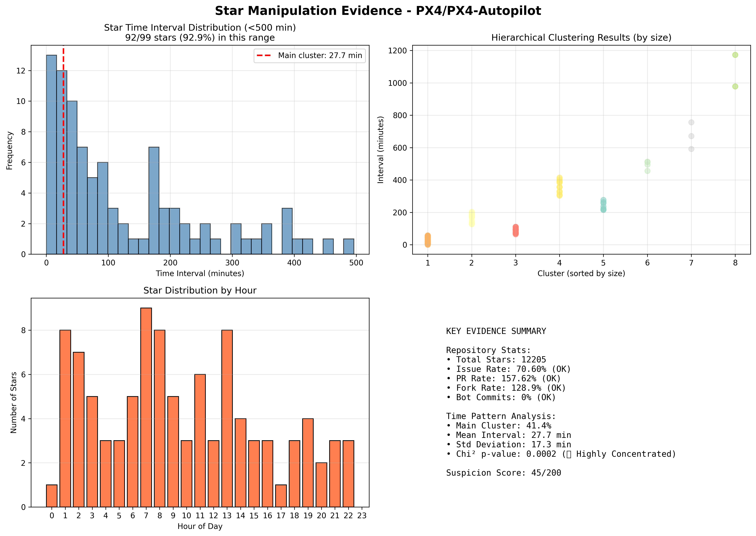
Task: Click the "Frequency" y-axis label
Action: 9,151
